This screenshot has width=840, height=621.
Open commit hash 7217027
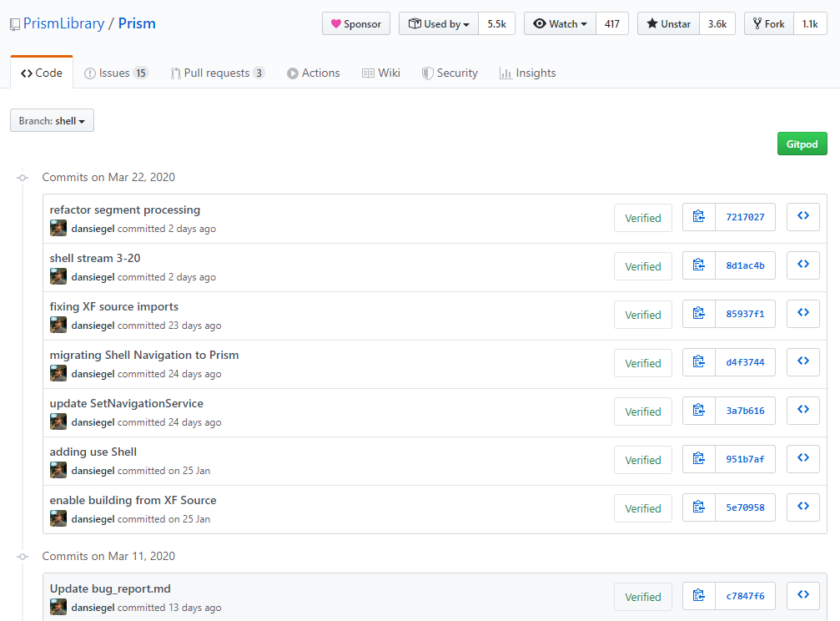[745, 217]
